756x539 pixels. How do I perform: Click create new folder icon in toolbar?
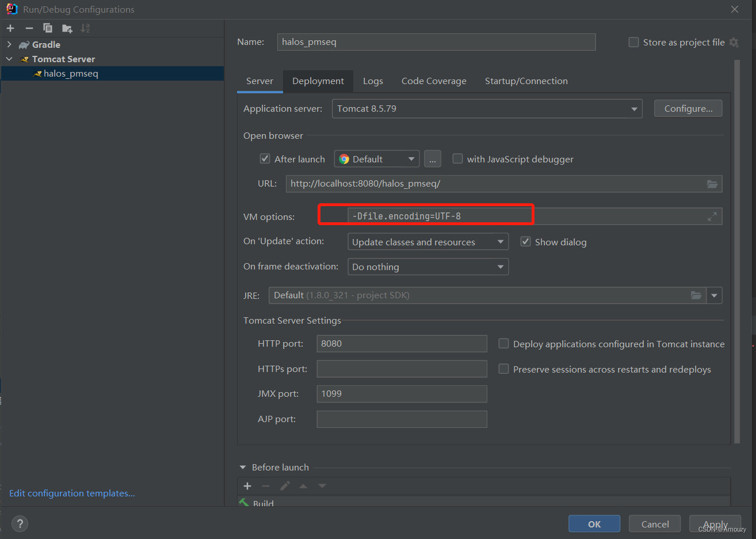[67, 28]
